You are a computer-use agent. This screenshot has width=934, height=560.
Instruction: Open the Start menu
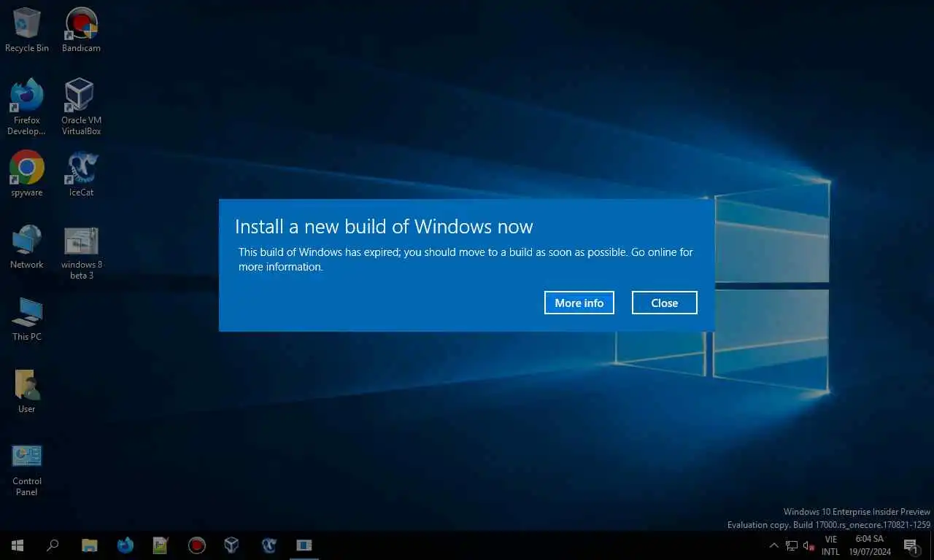(18, 545)
